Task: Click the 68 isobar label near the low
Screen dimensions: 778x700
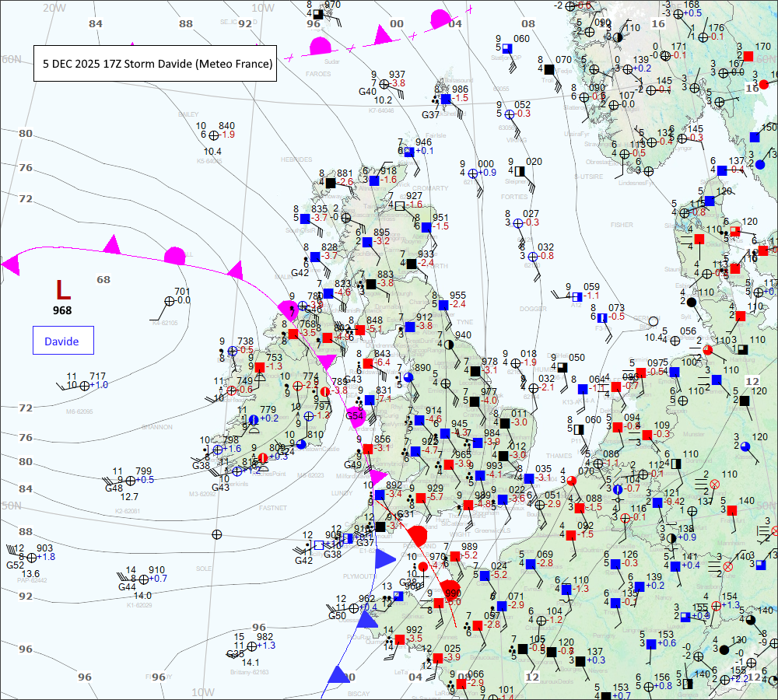Action: (x=103, y=279)
